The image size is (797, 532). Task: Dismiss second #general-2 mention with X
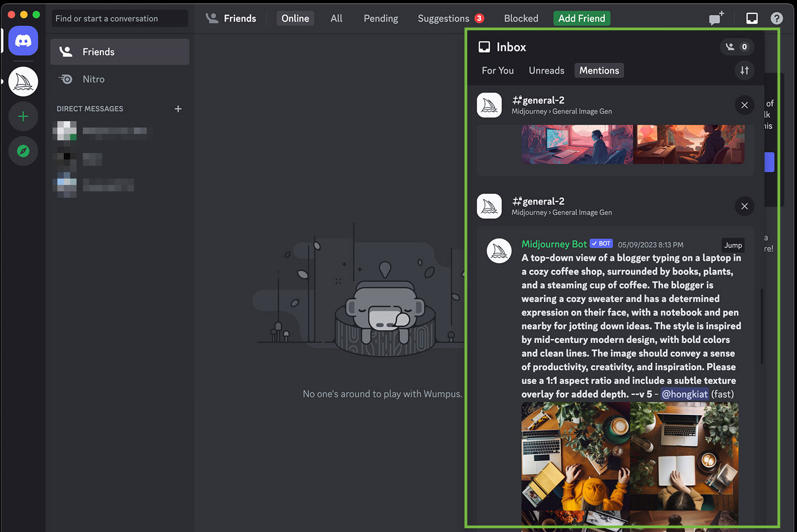pyautogui.click(x=744, y=206)
